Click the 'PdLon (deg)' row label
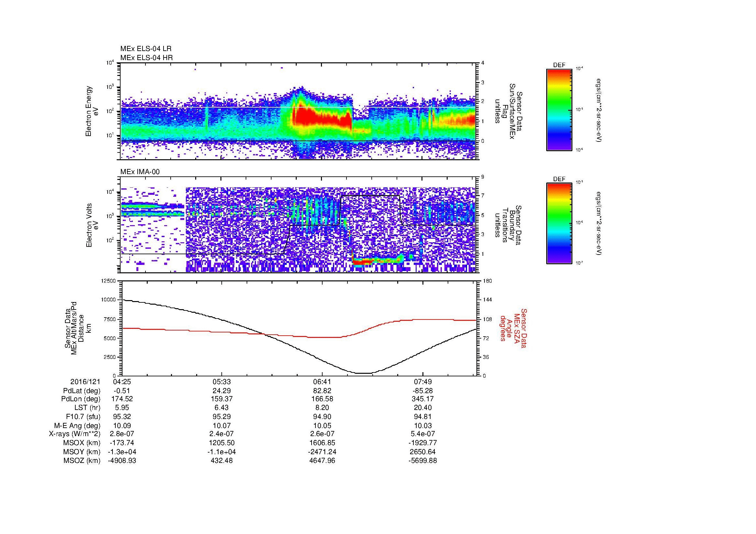 click(x=81, y=399)
